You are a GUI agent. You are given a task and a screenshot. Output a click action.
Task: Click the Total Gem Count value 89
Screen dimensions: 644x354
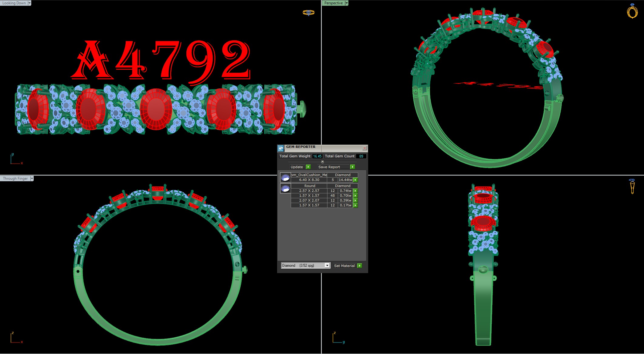361,156
